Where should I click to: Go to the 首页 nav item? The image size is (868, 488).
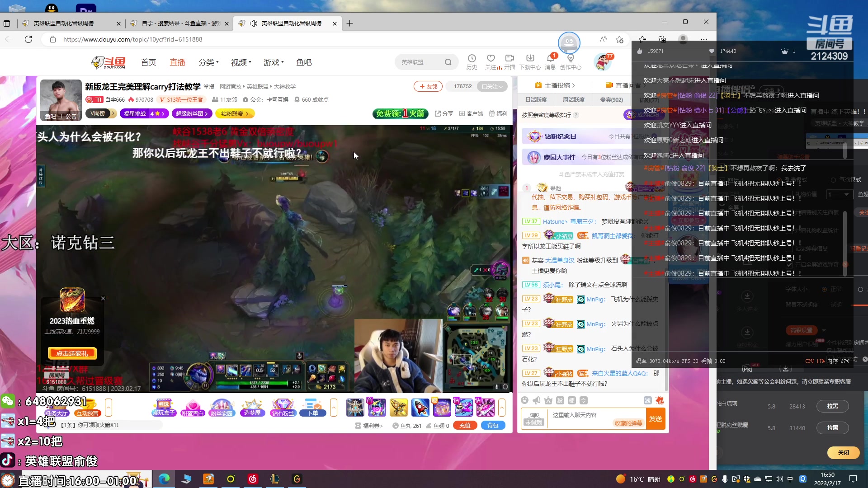(148, 62)
